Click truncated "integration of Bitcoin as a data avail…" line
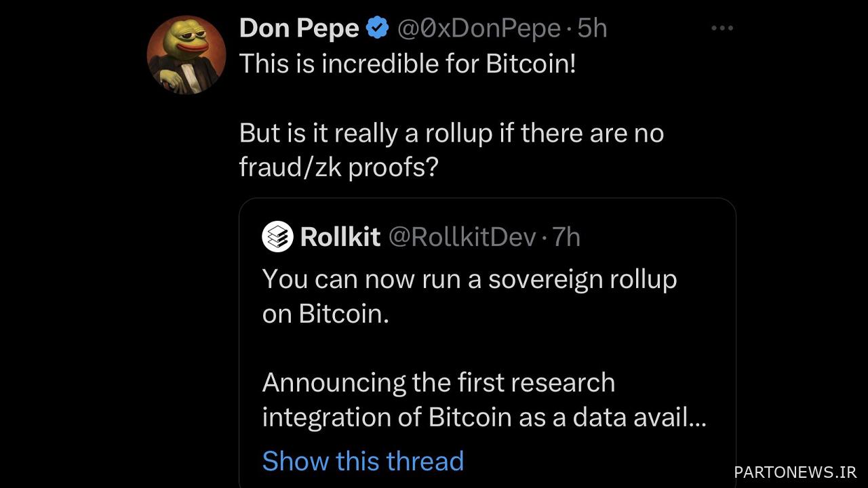 coord(484,417)
